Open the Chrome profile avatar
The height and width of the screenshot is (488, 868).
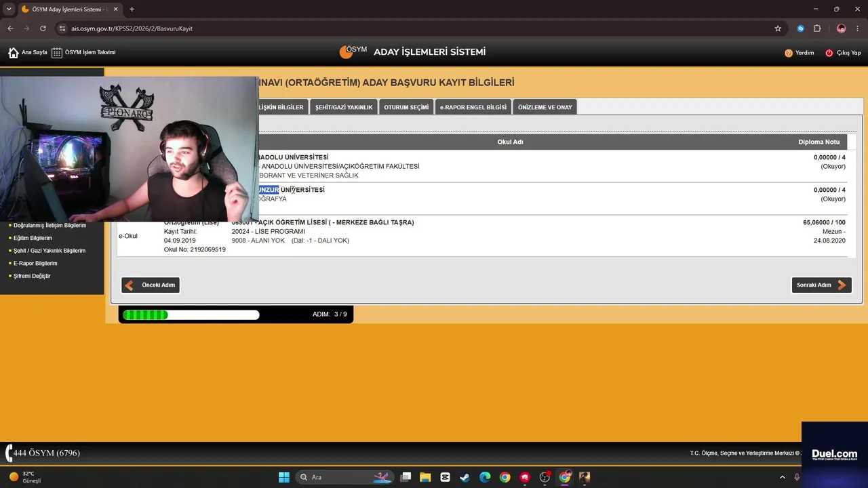841,28
